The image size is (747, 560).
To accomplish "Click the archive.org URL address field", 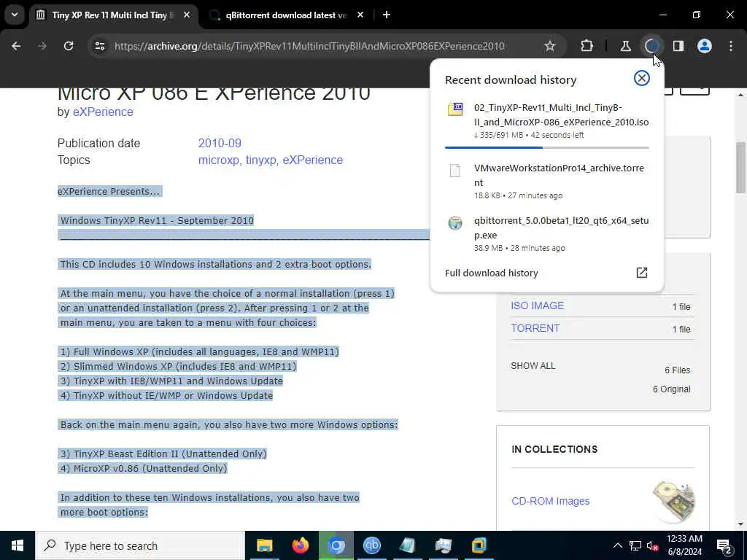I will pyautogui.click(x=309, y=46).
